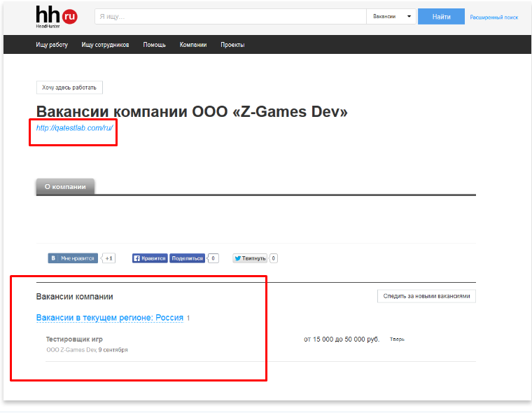Screen dimensions: 532x413
Task: Click 'Хочу здесь работать' button
Action: 69,87
